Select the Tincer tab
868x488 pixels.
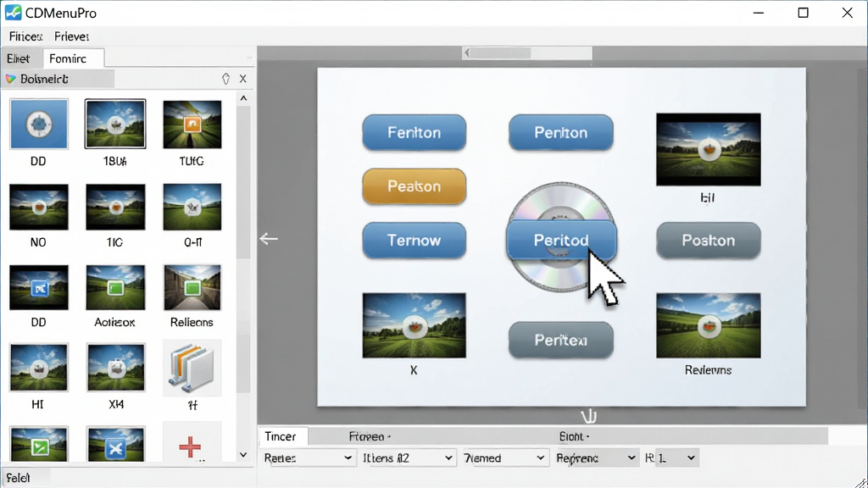[x=283, y=436]
